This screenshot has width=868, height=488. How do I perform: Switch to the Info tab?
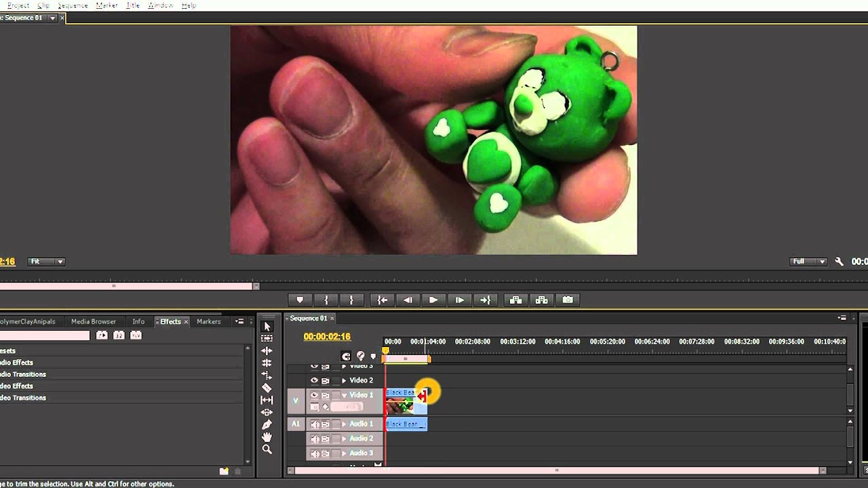(x=138, y=321)
